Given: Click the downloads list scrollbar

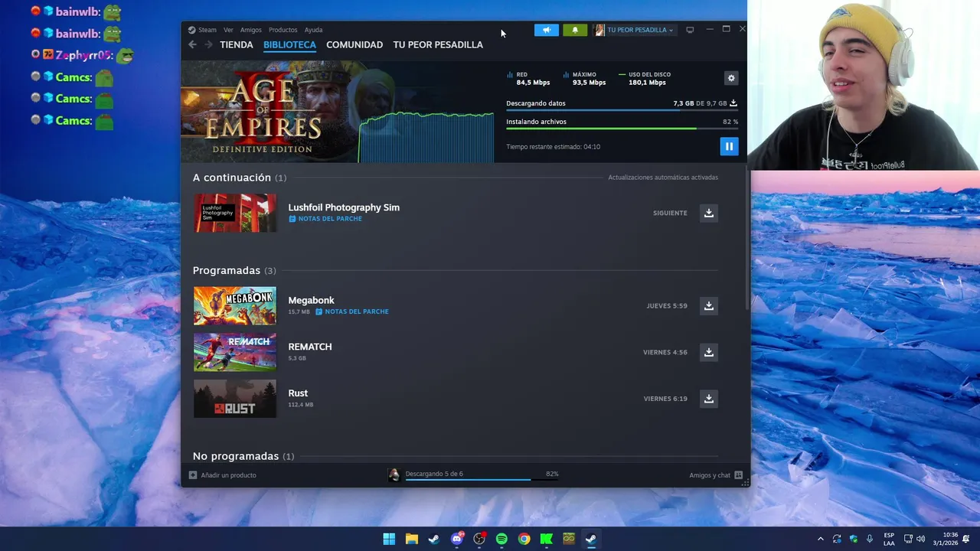Looking at the screenshot, I should (747, 239).
